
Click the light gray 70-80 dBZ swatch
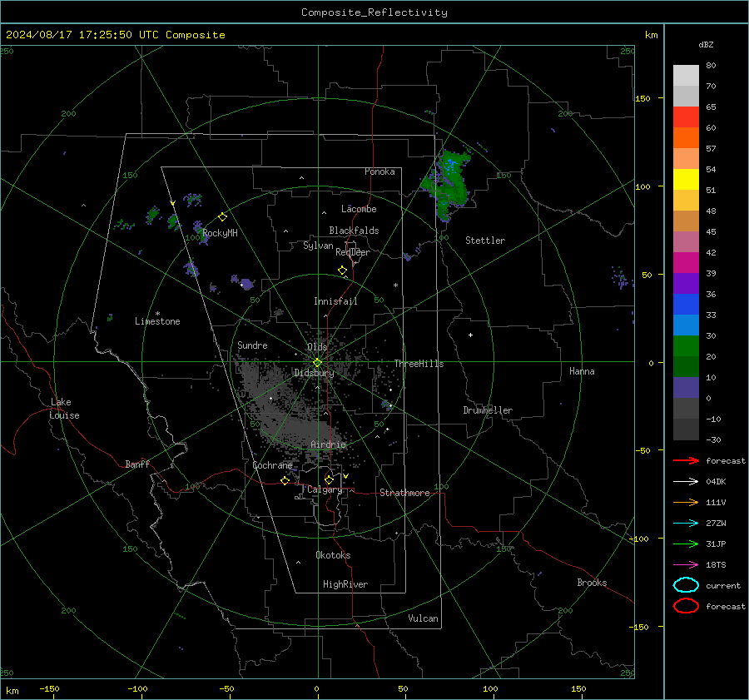click(x=686, y=76)
